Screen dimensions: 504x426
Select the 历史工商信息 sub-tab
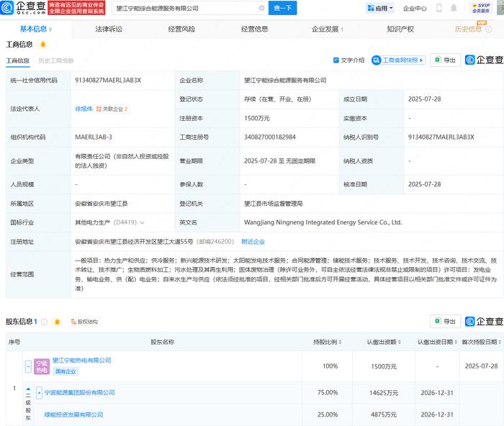pos(56,60)
